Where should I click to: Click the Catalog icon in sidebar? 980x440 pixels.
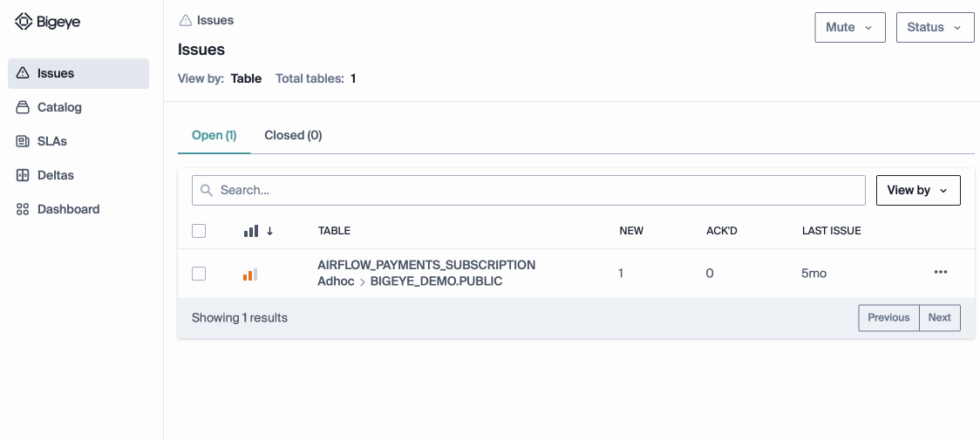coord(23,107)
